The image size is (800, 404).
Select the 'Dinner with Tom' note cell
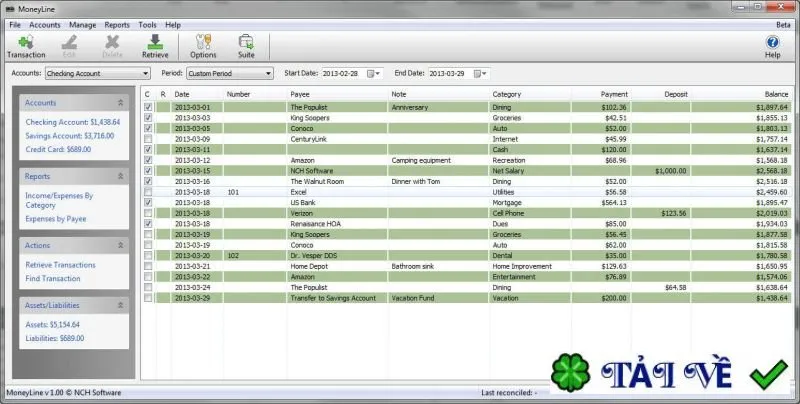tap(439, 182)
